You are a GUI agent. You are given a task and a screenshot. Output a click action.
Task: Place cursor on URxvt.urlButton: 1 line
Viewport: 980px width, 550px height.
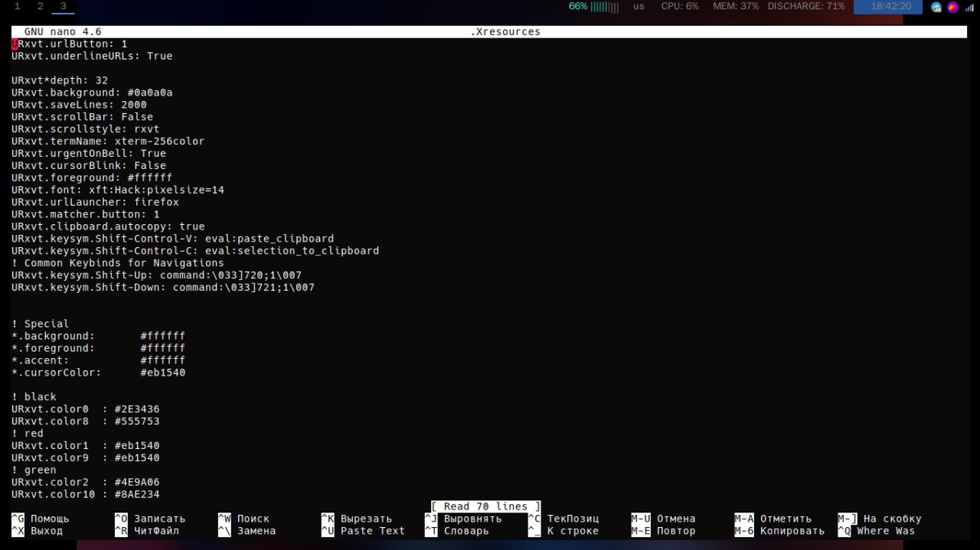tap(70, 44)
